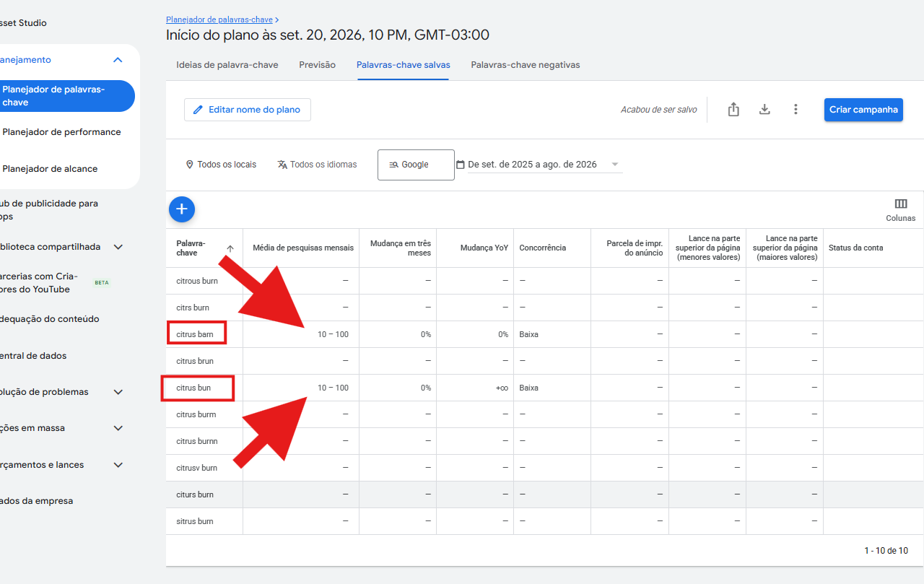
Task: Open the three-dot more options menu
Action: (x=796, y=110)
